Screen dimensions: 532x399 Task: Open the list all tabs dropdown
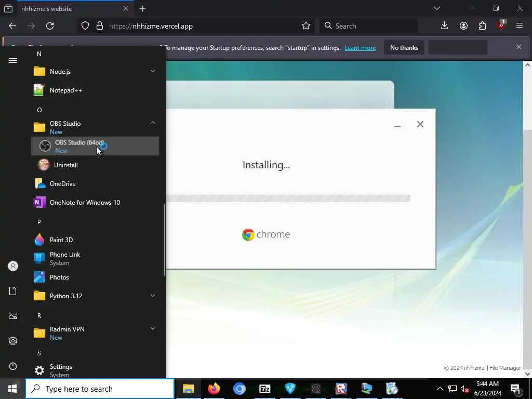point(437,8)
